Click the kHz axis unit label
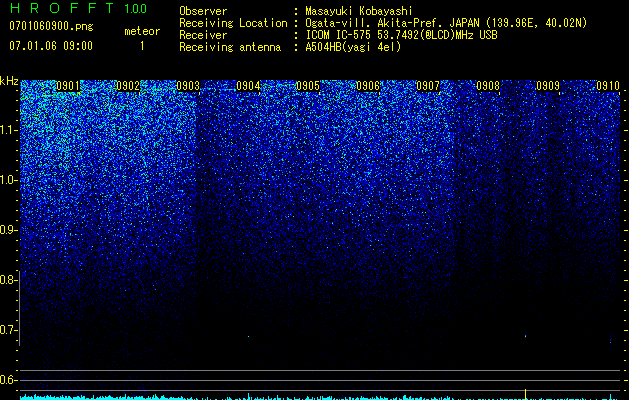Image resolution: width=629 pixels, height=400 pixels. pos(9,81)
